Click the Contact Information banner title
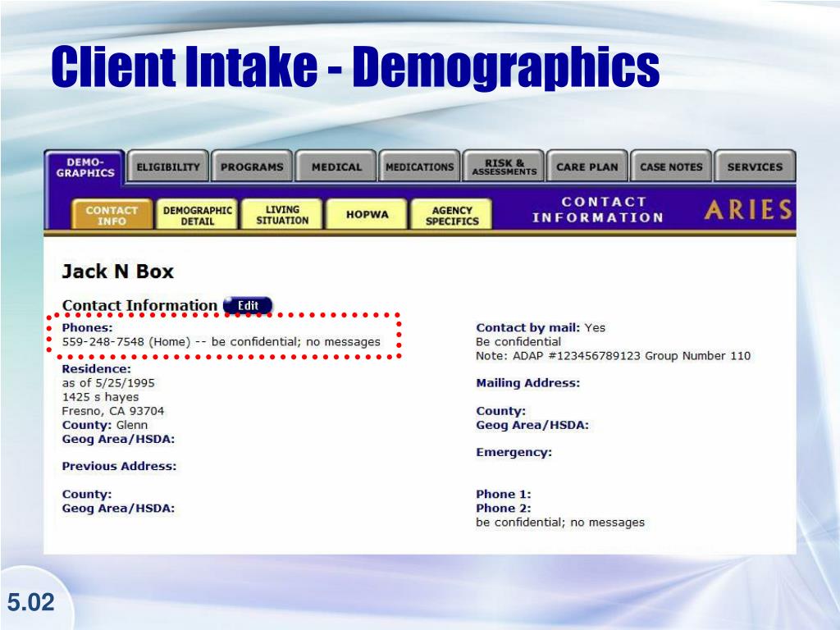Screen dimensions: 840x630 [x=598, y=209]
